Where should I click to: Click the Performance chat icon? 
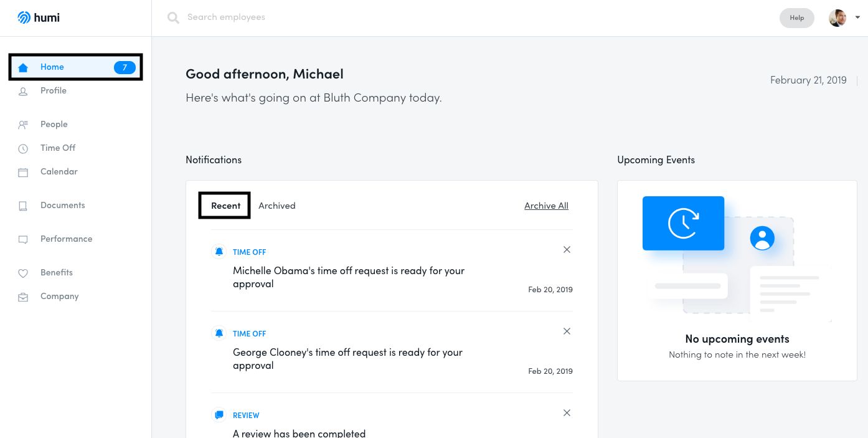coord(23,239)
